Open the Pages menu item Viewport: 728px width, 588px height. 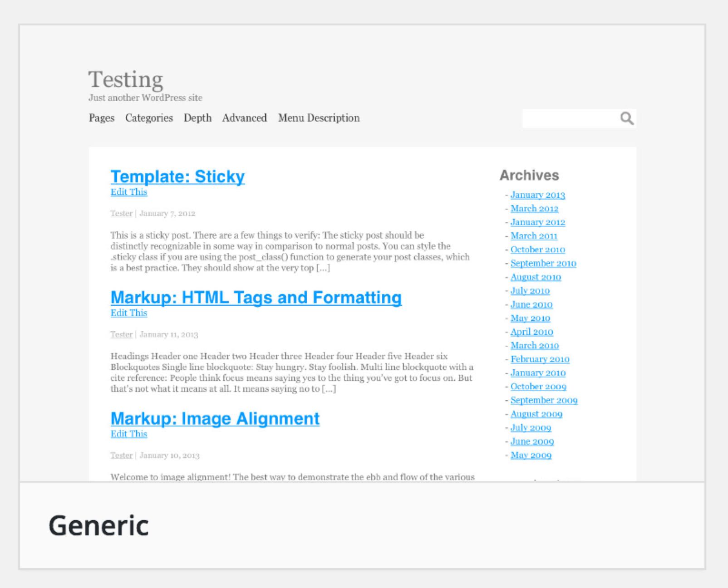(102, 118)
